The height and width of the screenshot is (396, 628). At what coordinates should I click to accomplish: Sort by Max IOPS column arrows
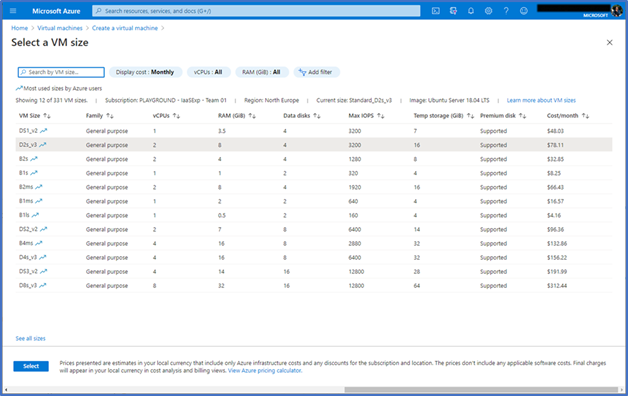[x=380, y=116]
